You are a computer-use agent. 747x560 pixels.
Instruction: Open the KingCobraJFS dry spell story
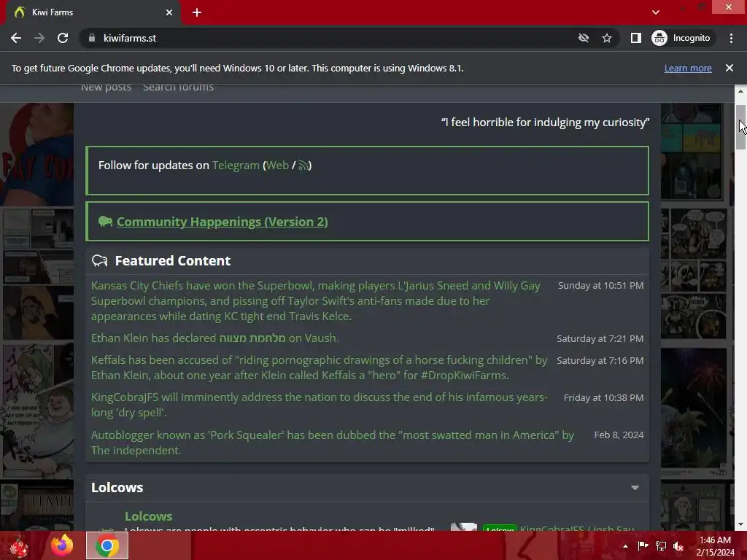[x=320, y=405]
